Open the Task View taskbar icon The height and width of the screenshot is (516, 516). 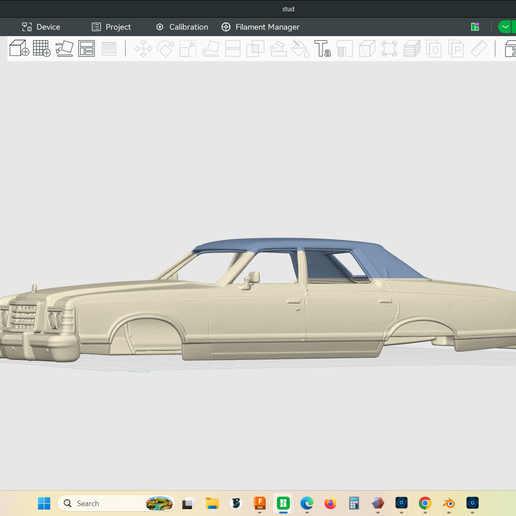[188, 503]
